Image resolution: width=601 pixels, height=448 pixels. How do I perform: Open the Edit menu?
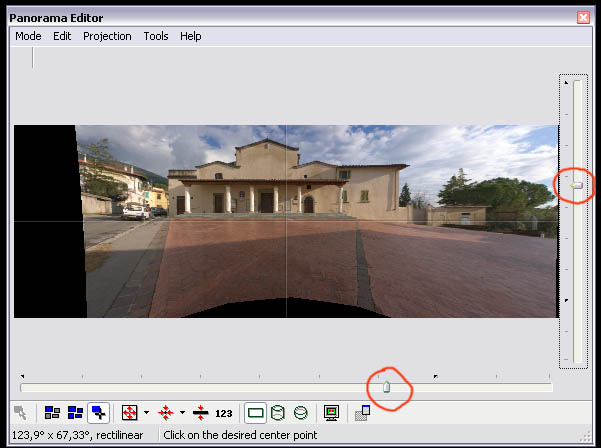[x=62, y=36]
